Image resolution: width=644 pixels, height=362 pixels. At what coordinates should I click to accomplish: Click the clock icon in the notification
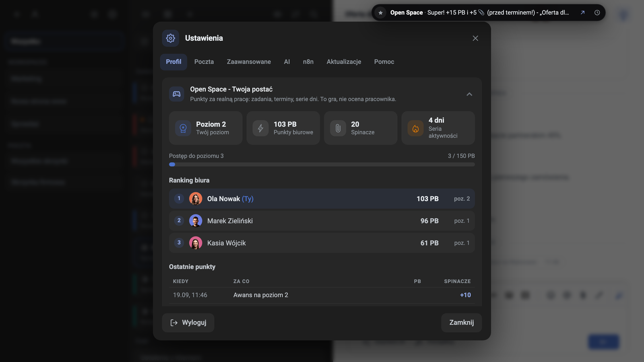[x=597, y=13]
